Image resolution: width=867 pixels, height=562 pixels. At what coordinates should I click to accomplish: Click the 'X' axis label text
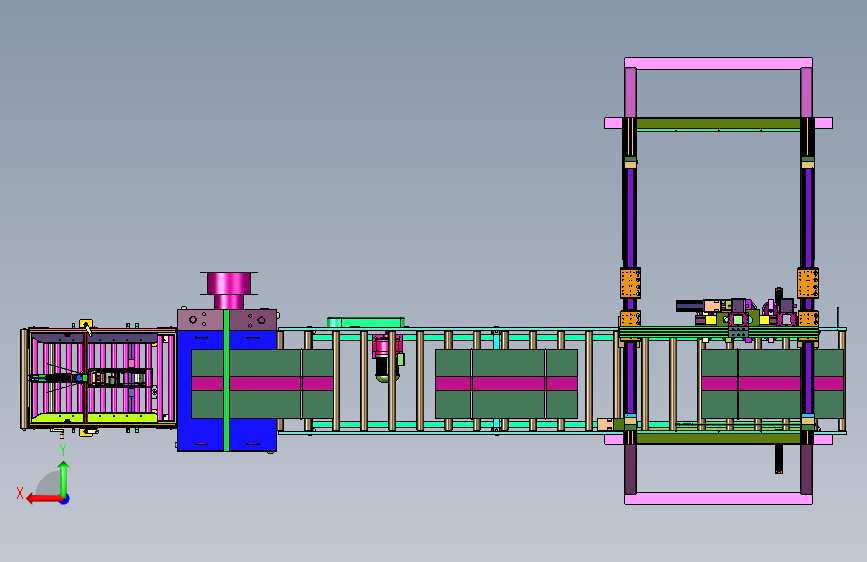pyautogui.click(x=20, y=493)
